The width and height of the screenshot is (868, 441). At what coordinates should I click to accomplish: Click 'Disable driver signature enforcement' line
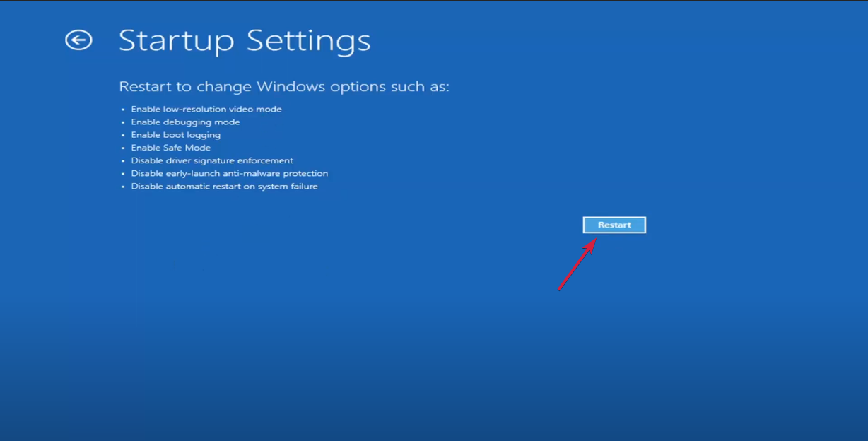tap(212, 161)
